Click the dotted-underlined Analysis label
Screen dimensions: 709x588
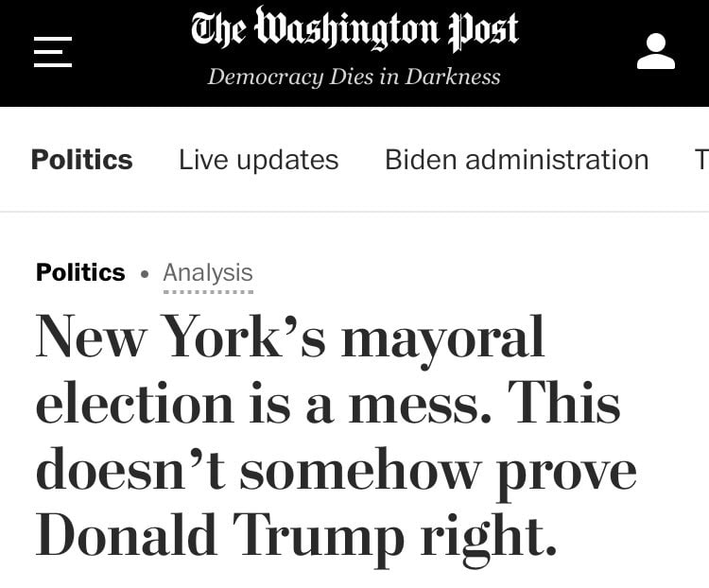pyautogui.click(x=208, y=273)
